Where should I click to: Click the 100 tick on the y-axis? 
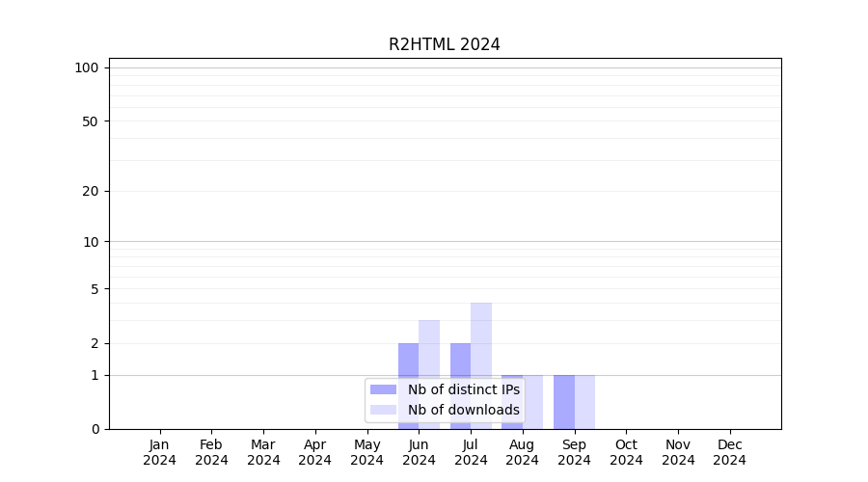pos(87,67)
